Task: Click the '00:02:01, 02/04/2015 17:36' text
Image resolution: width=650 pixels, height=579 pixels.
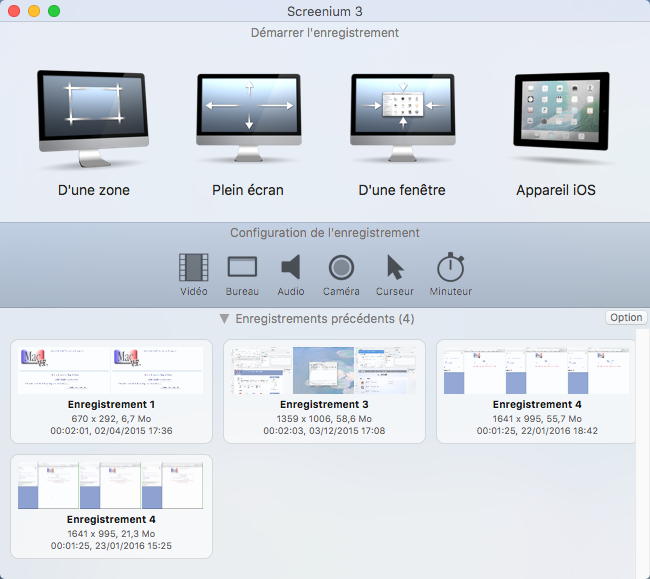Action: [x=111, y=431]
